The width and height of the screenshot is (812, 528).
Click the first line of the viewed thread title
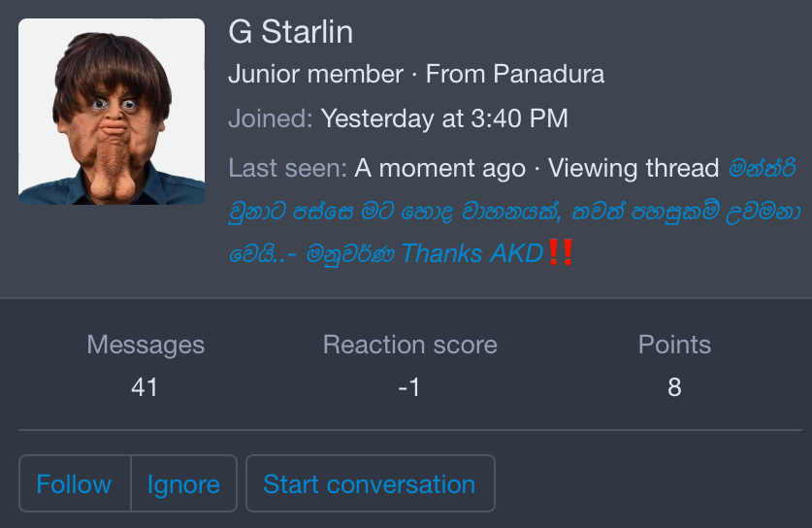[x=762, y=169]
